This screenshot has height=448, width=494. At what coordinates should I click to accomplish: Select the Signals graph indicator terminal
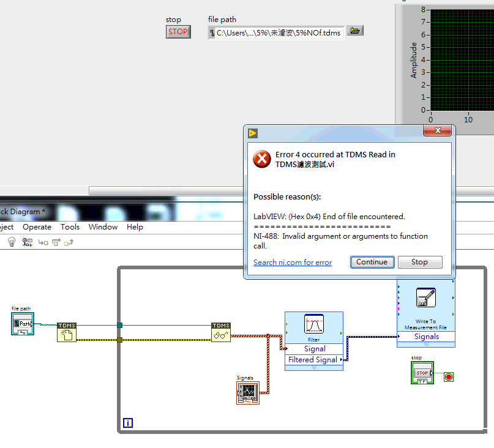click(x=248, y=393)
